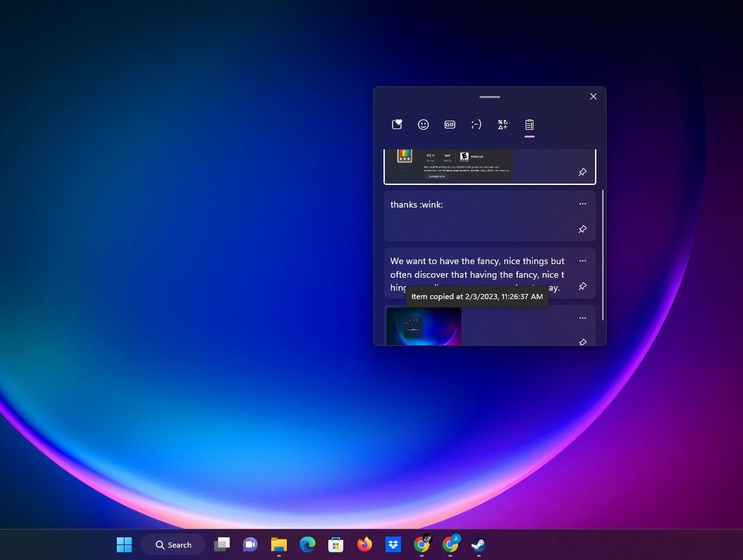Pin the bottom image clipboard entry
This screenshot has width=743, height=560.
pos(582,343)
